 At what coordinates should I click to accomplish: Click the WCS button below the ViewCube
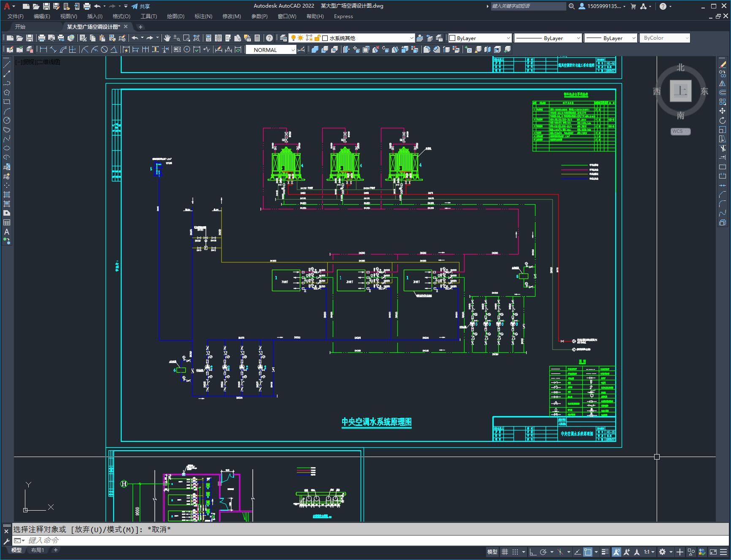(680, 131)
